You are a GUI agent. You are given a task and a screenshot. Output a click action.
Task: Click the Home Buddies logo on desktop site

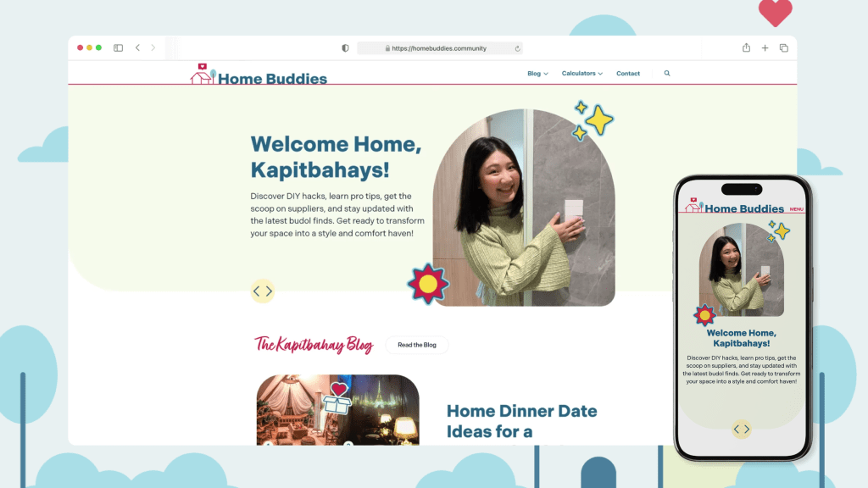(259, 75)
